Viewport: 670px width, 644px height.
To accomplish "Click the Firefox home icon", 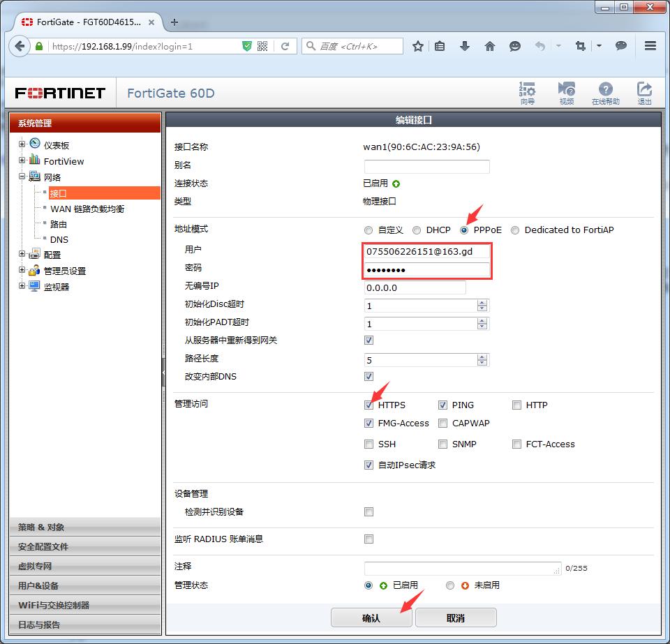I will point(490,46).
